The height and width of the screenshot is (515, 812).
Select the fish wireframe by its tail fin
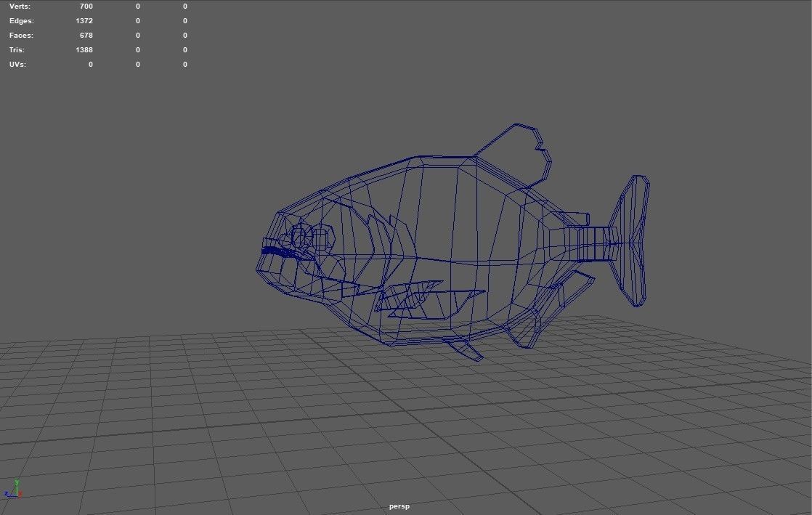tap(630, 241)
